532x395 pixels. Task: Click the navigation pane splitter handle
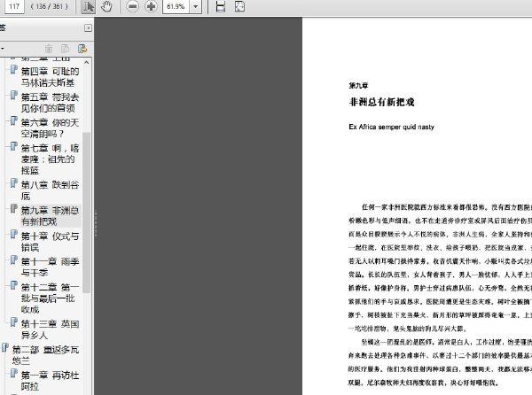[x=96, y=223]
